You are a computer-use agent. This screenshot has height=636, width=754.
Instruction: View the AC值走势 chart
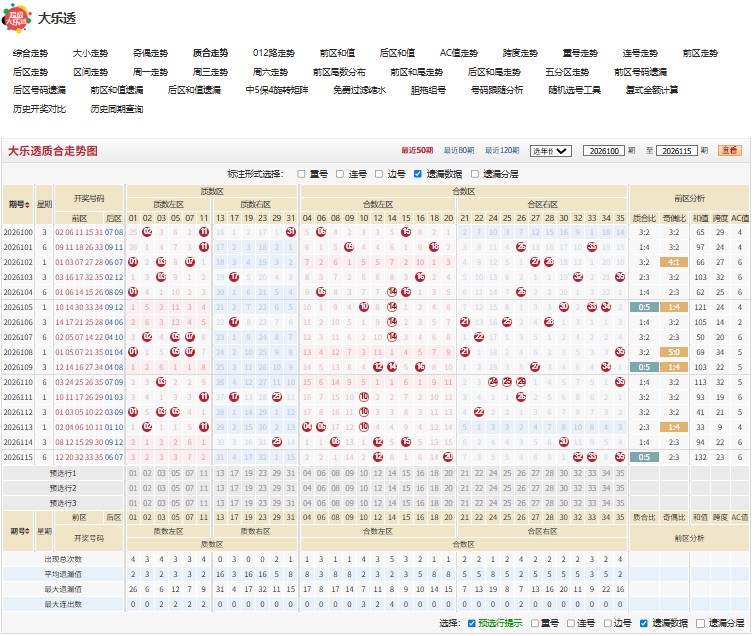459,53
